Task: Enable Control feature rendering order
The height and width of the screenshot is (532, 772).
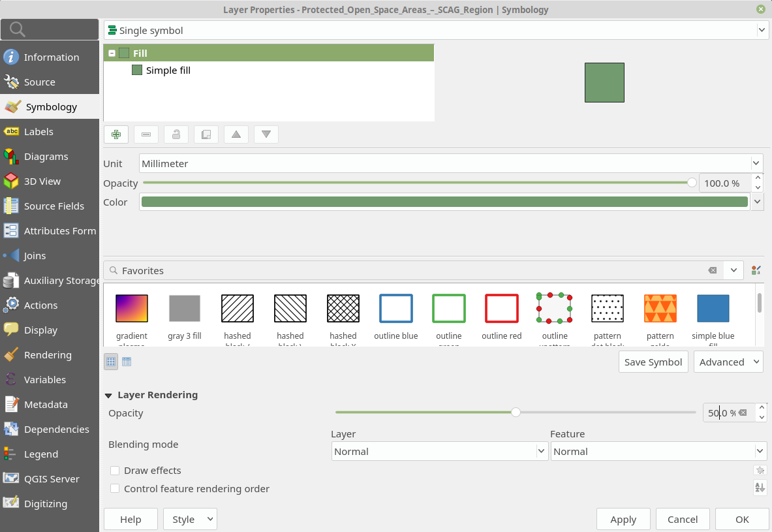Action: (115, 489)
